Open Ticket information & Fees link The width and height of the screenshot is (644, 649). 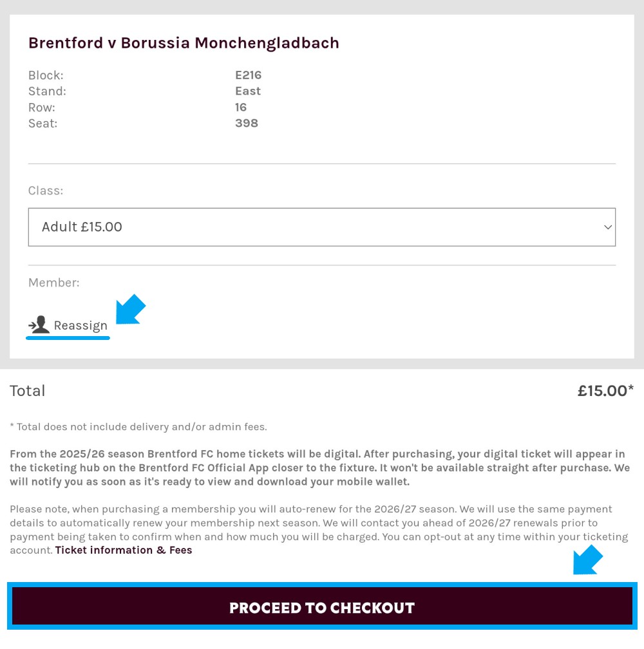point(124,550)
